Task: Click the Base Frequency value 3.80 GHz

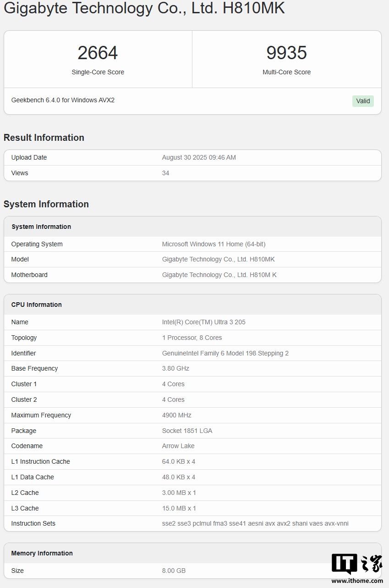Action: click(x=175, y=368)
